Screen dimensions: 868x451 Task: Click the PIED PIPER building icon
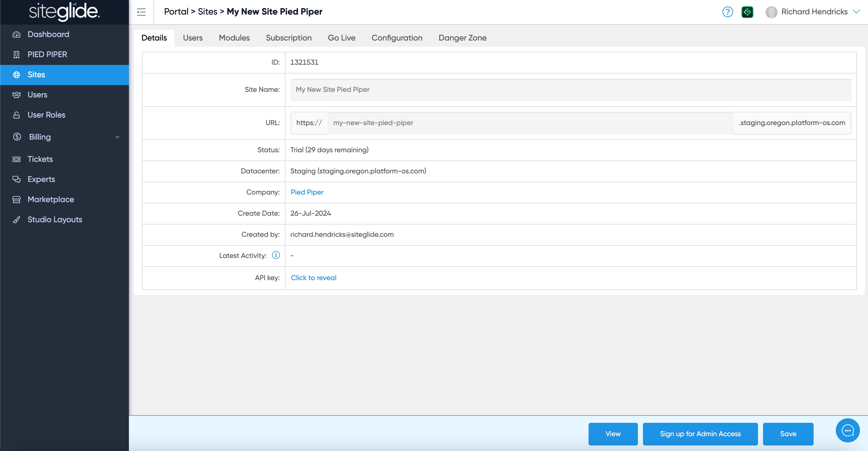17,55
